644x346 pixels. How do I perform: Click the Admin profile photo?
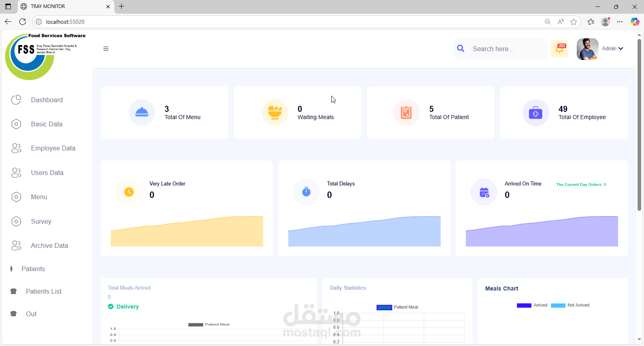click(588, 49)
